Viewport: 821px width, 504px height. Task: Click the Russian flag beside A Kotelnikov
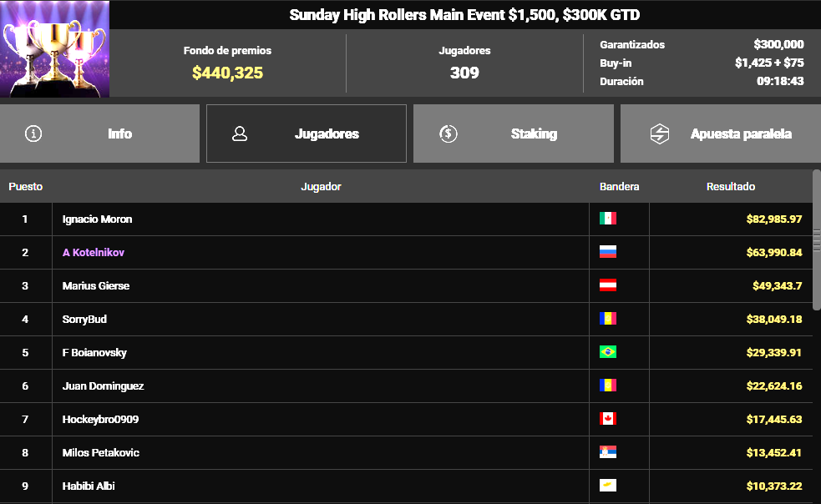click(x=608, y=252)
